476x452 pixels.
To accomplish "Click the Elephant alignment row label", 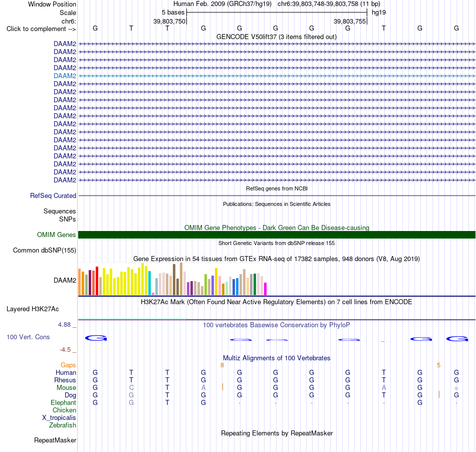I will [63, 402].
